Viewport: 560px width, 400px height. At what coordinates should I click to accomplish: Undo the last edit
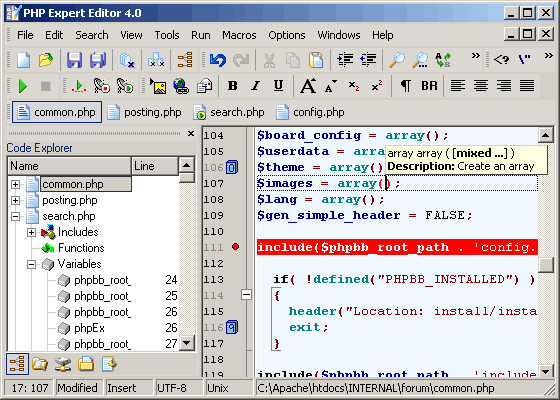tap(218, 60)
